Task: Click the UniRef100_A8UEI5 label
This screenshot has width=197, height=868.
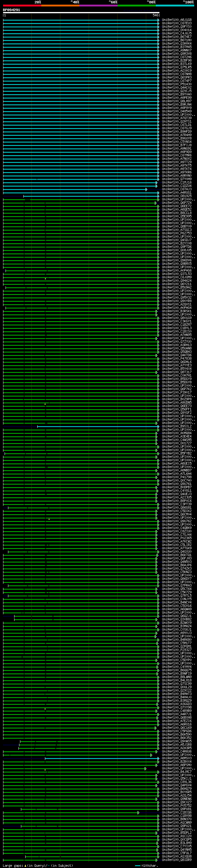Action: [x=177, y=464]
